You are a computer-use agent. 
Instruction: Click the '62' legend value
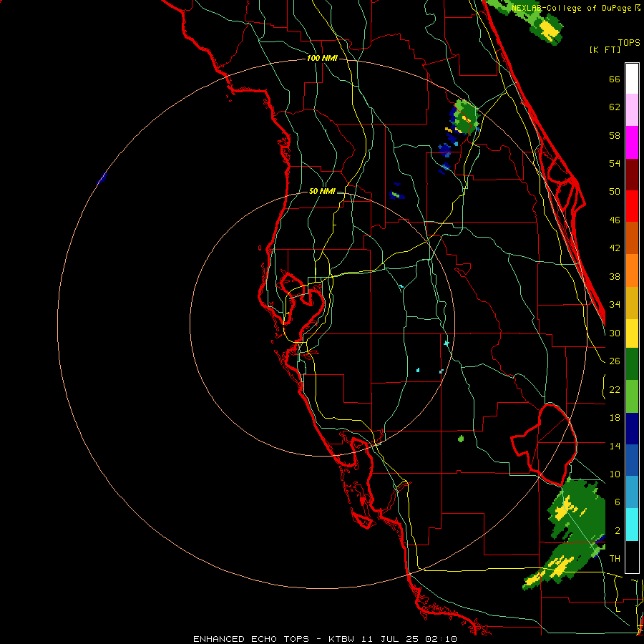615,107
